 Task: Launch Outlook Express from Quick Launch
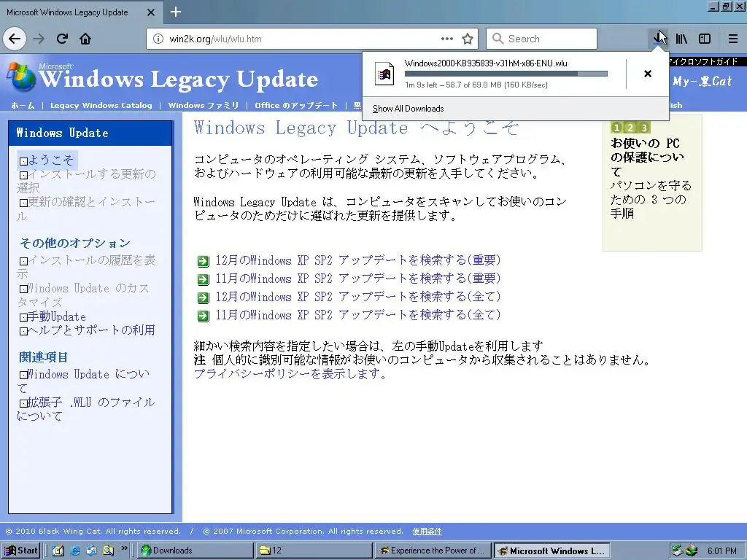(x=91, y=551)
